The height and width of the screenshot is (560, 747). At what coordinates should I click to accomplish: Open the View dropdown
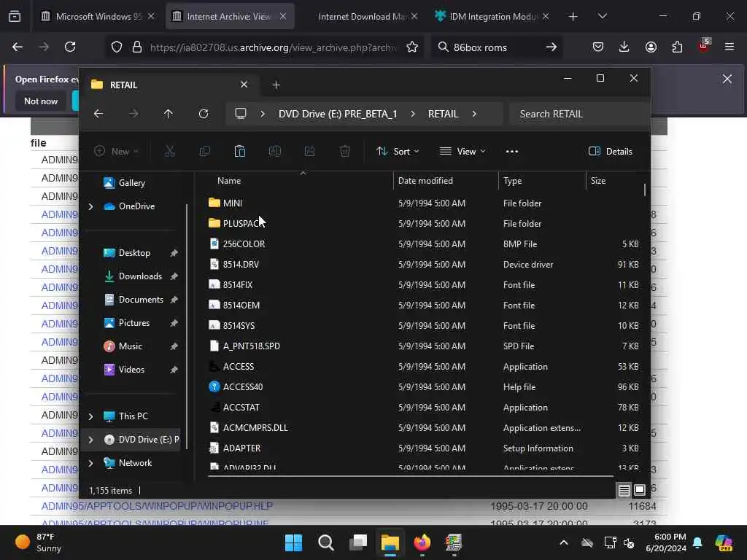pos(462,152)
